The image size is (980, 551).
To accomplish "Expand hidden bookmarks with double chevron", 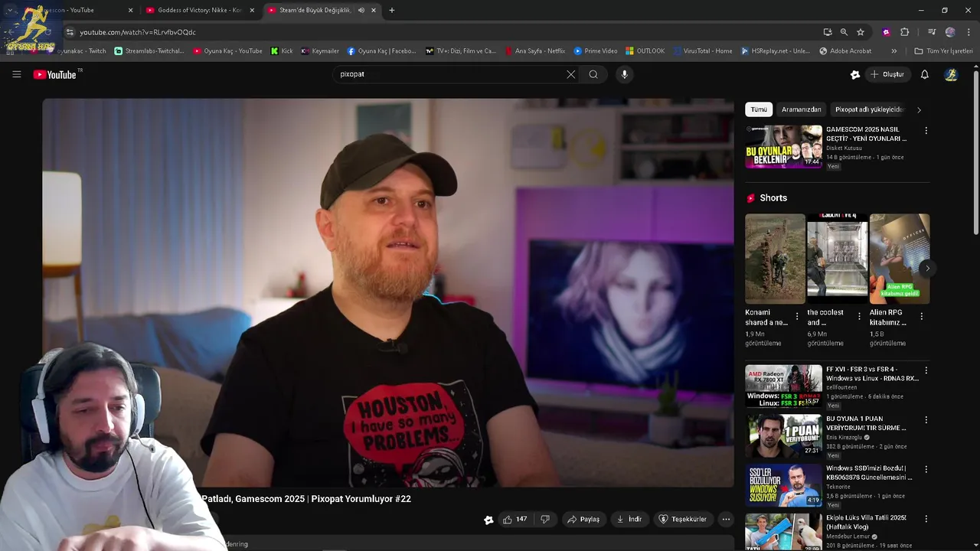I will click(x=893, y=51).
